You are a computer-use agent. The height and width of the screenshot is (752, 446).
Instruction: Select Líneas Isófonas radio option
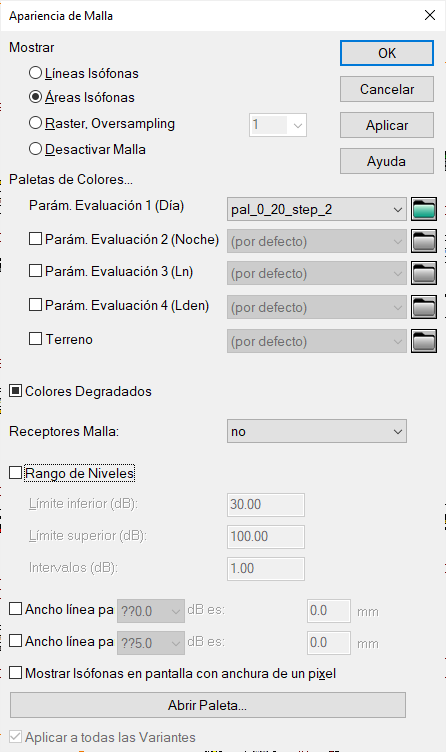(x=35, y=73)
